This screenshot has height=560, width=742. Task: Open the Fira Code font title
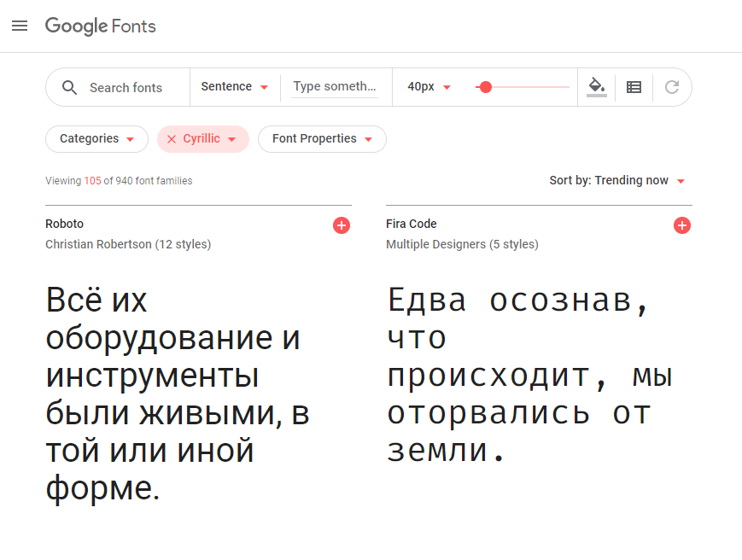click(412, 224)
